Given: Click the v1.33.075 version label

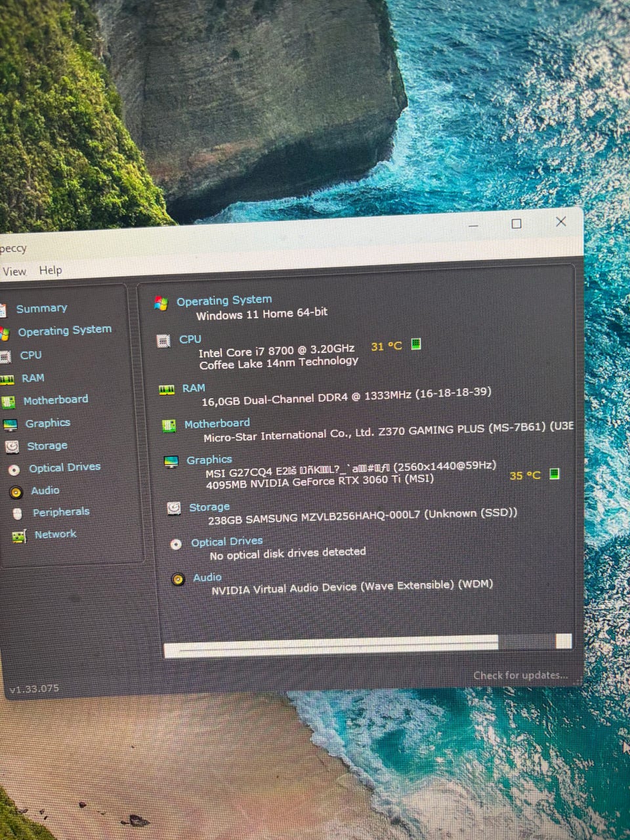Looking at the screenshot, I should pyautogui.click(x=34, y=688).
